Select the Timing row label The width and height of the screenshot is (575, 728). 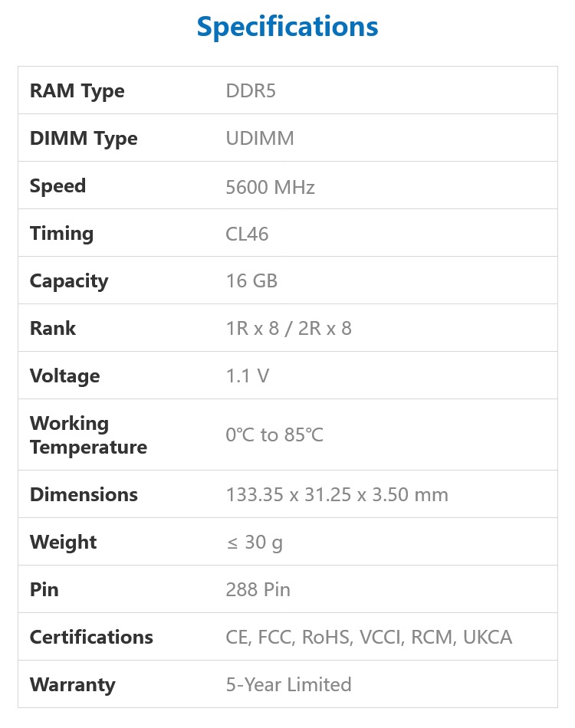pyautogui.click(x=62, y=234)
